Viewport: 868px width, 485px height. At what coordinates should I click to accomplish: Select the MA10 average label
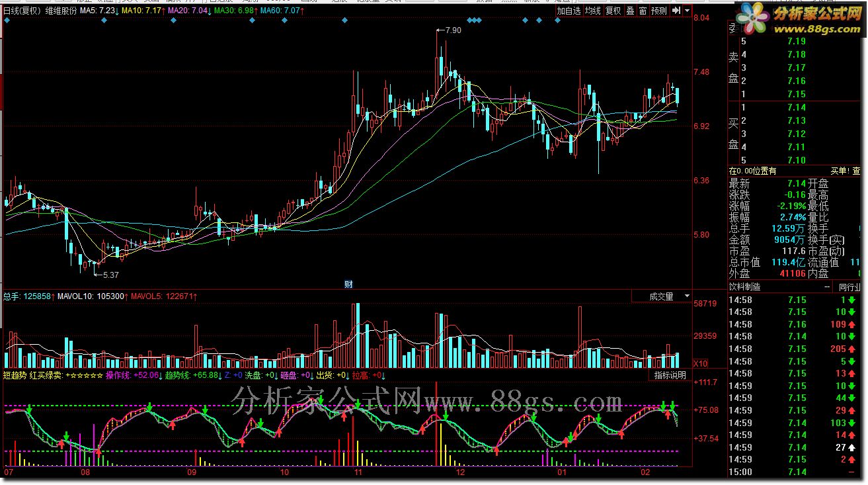tap(143, 11)
